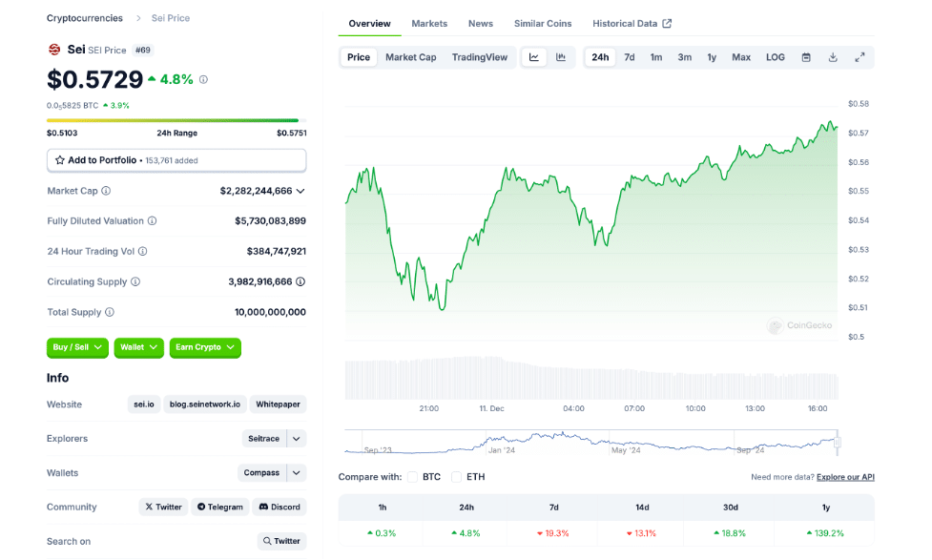Switch to the Markets tab
The height and width of the screenshot is (560, 932).
(429, 24)
